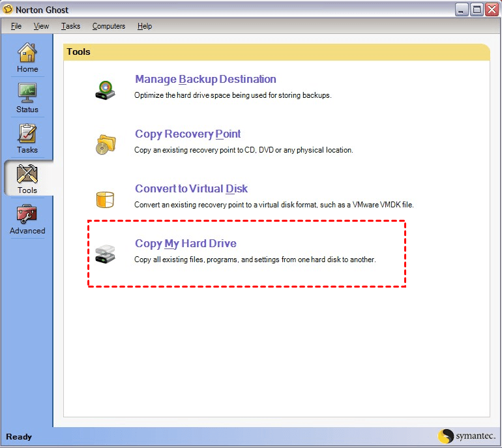Click the 'Optimize the hard drive space' description
Viewport: 502px width, 448px height.
233,95
